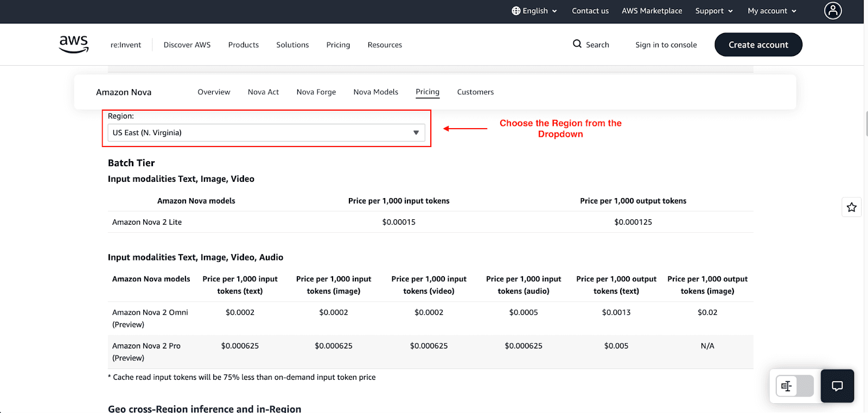Open the Solutions menu
Viewport: 868px width, 413px height.
click(x=292, y=45)
